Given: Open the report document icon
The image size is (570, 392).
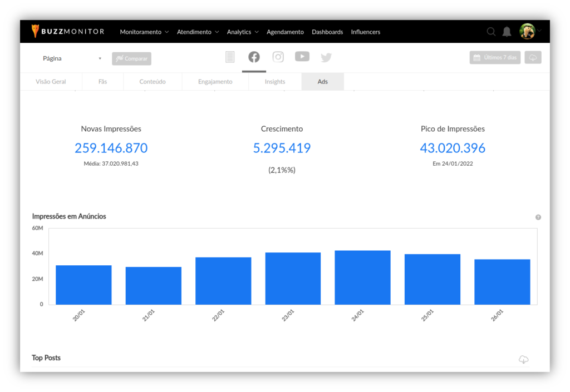Looking at the screenshot, I should (230, 57).
